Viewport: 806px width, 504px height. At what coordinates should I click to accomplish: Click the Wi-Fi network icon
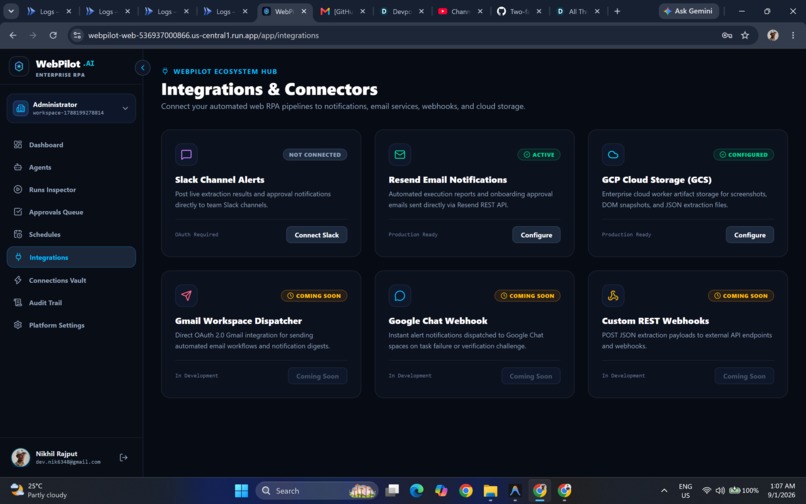coord(707,491)
